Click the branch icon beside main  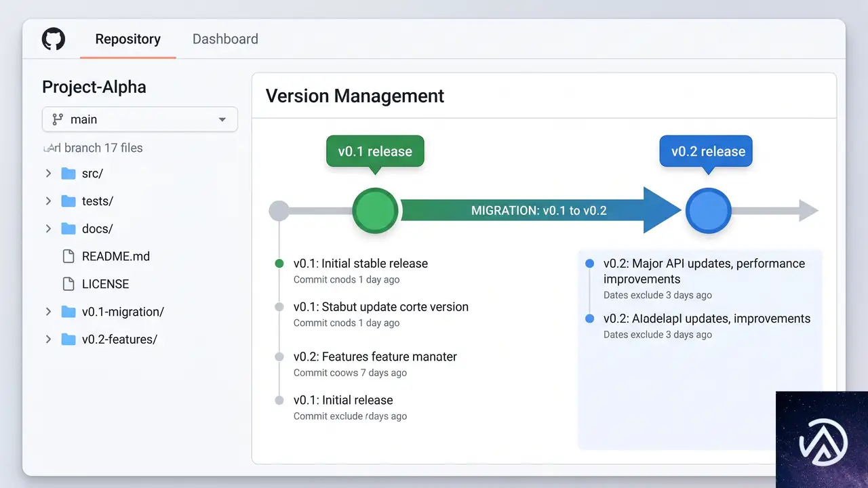58,119
